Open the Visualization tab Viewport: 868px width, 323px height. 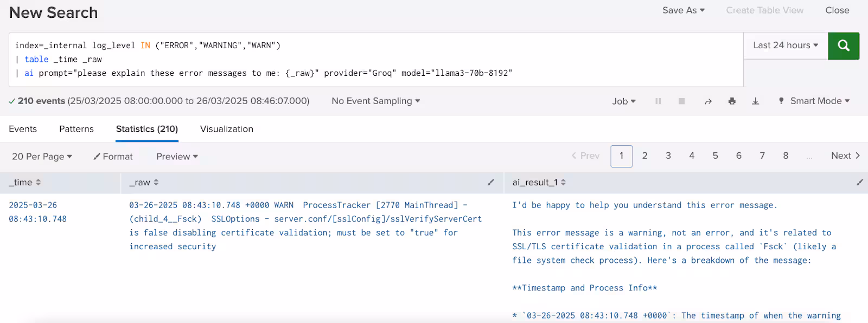click(226, 129)
